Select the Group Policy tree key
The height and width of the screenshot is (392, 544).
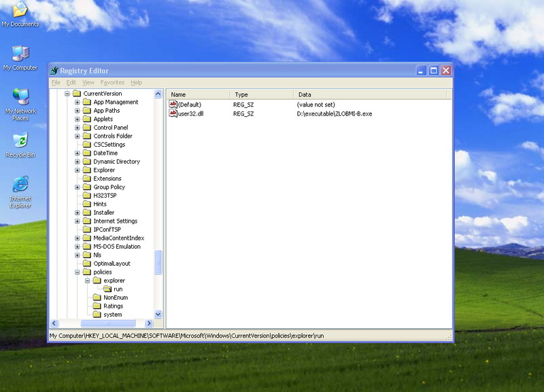coord(109,187)
